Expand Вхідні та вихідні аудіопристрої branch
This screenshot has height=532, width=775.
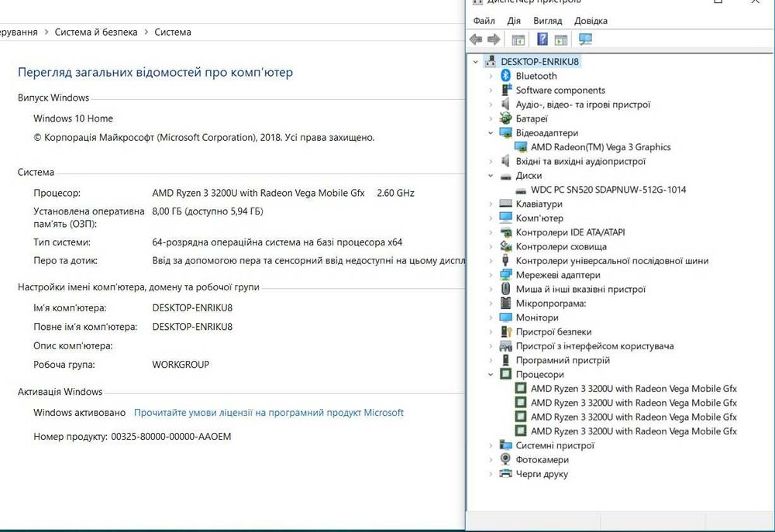491,161
